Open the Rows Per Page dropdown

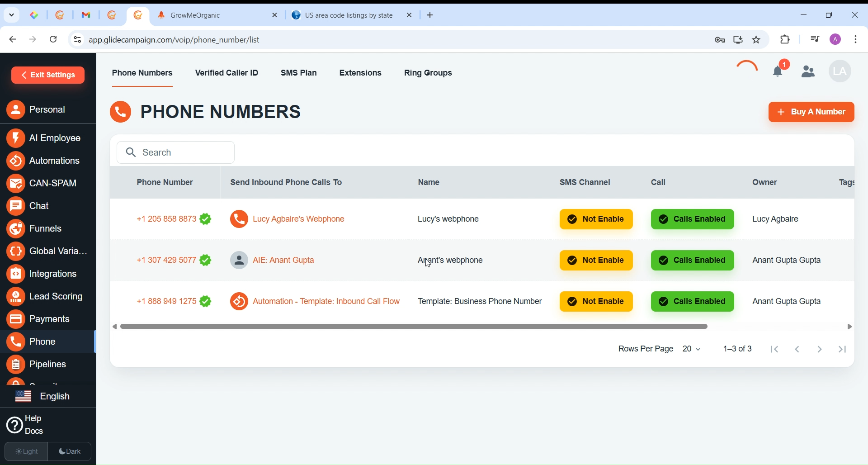pyautogui.click(x=692, y=349)
